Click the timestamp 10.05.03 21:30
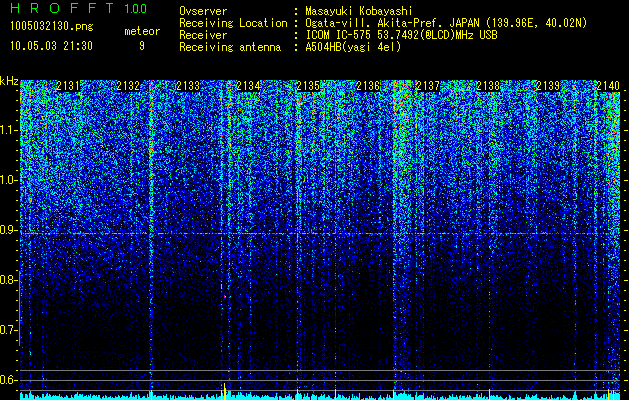Image resolution: width=629 pixels, height=400 pixels. [x=51, y=46]
